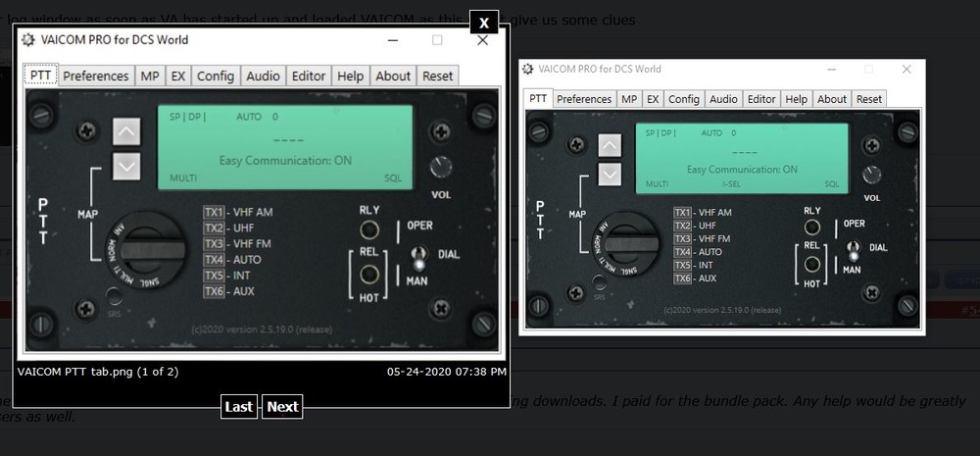The height and width of the screenshot is (456, 980).
Task: Click up arrow button in lightbox panel
Action: tap(126, 131)
